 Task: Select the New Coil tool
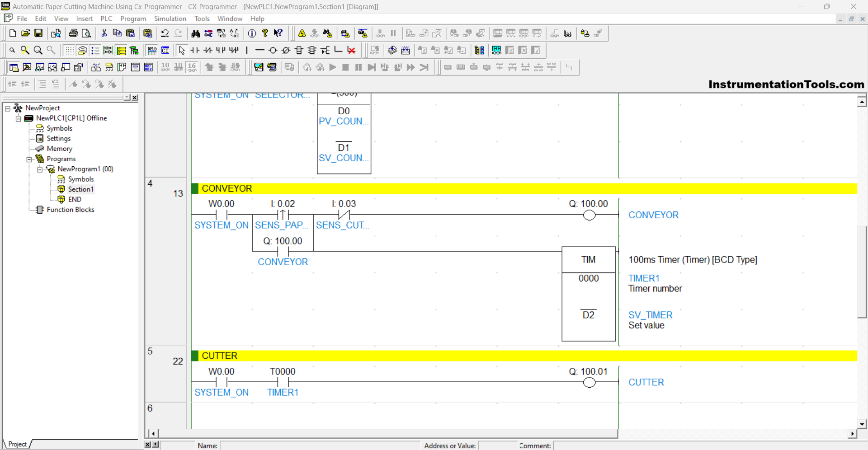[x=273, y=50]
